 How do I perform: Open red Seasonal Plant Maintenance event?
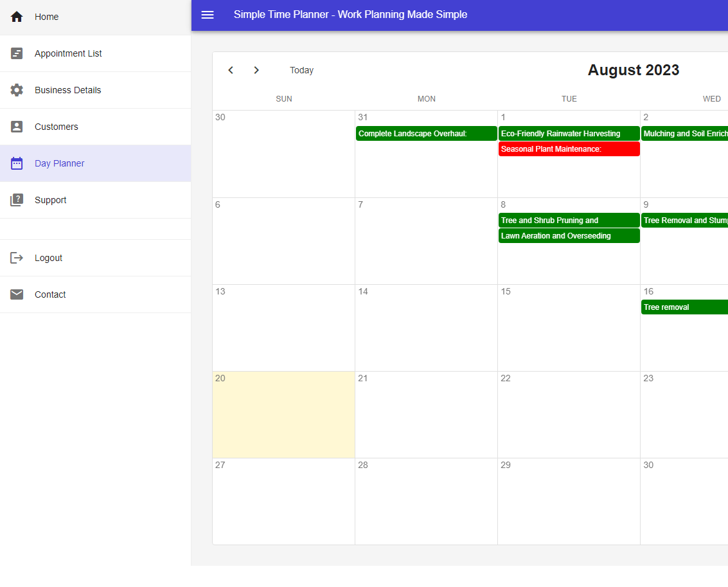pos(569,149)
